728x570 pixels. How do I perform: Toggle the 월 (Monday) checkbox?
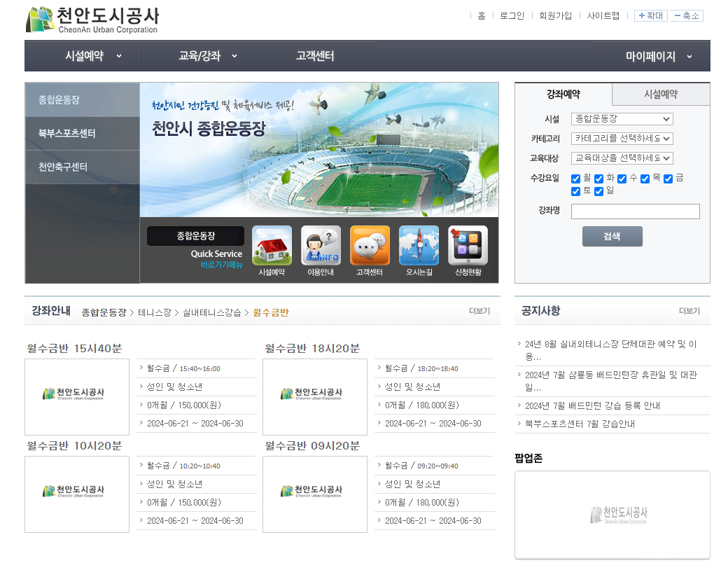click(x=575, y=179)
